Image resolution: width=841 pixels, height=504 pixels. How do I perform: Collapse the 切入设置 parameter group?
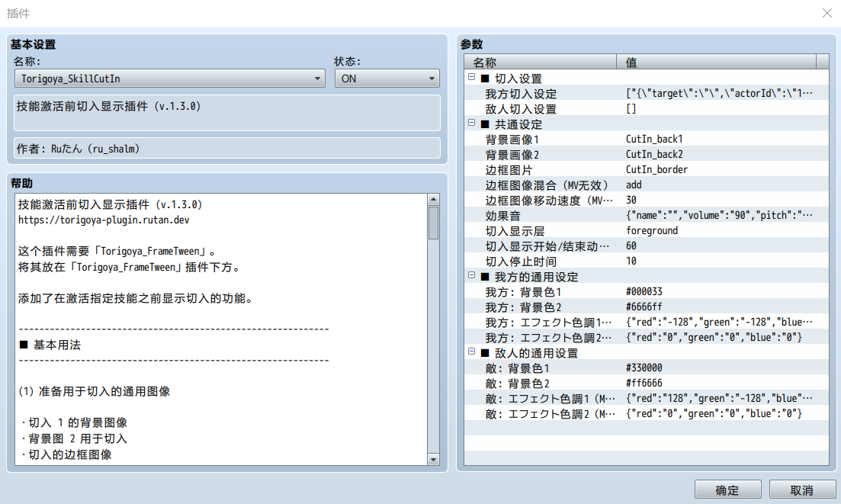[x=471, y=77]
